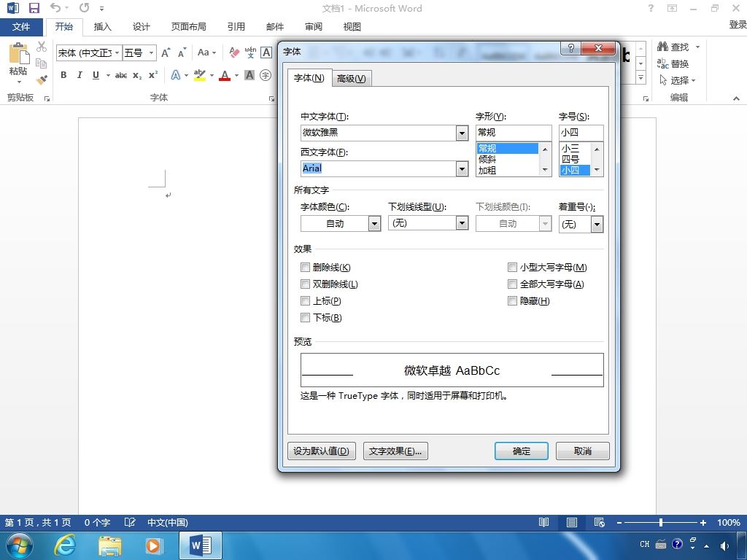The width and height of the screenshot is (747, 560).
Task: Select 倾斜 in the font style list
Action: tap(508, 159)
